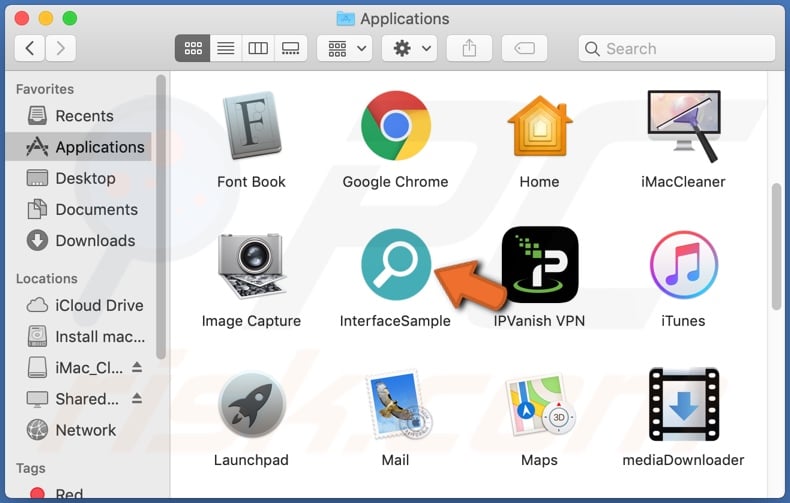
Task: Switch to gallery view
Action: click(x=291, y=48)
